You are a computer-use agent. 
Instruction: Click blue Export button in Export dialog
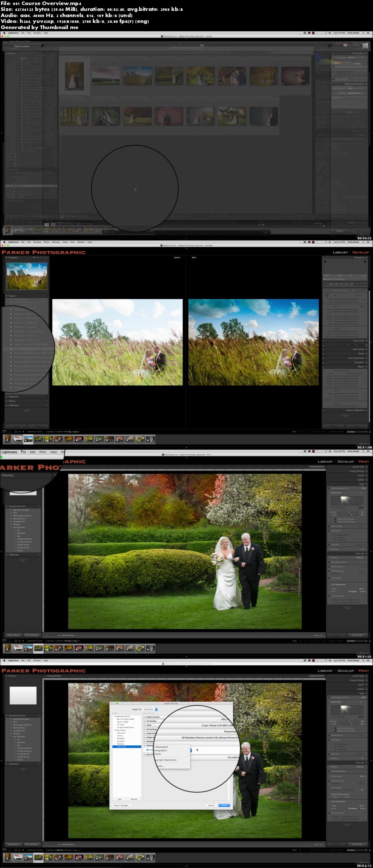[224, 805]
